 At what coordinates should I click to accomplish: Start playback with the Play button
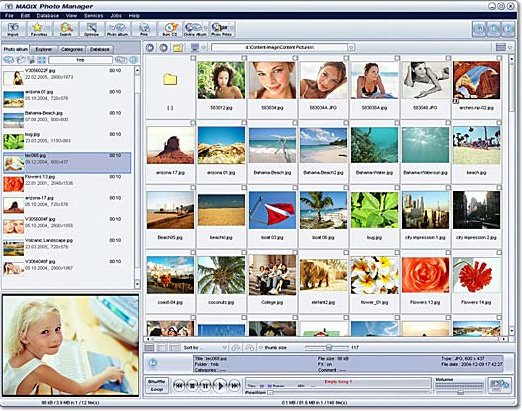(220, 386)
